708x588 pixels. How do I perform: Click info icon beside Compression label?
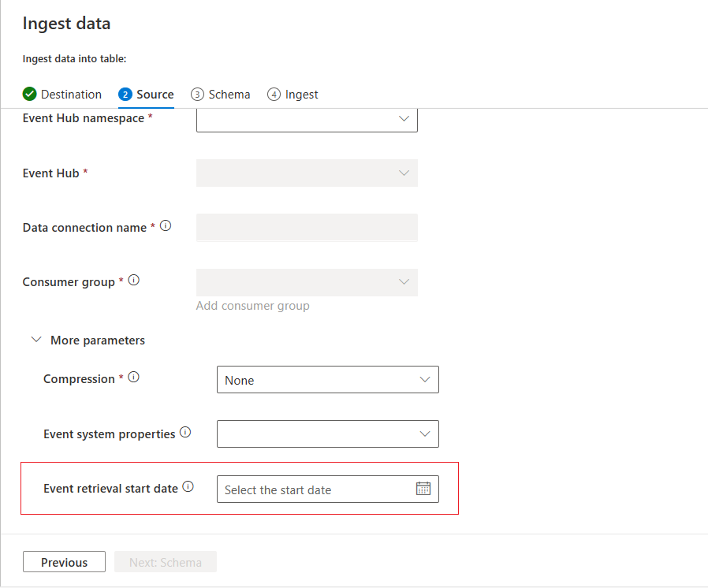(134, 378)
